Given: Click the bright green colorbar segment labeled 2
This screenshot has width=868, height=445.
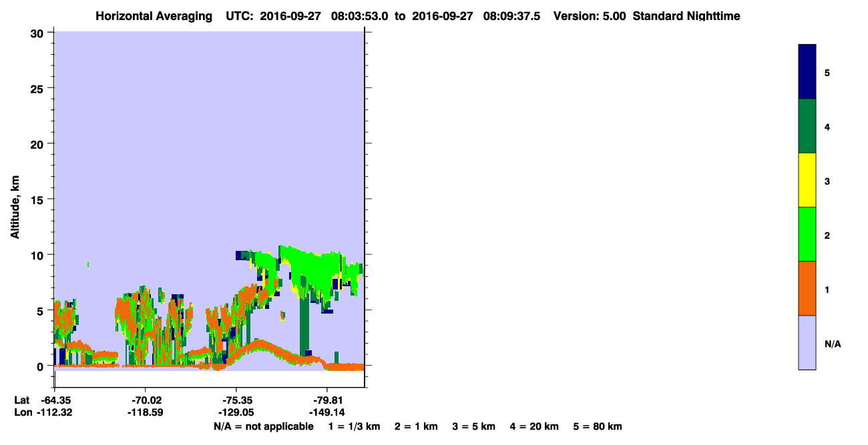Looking at the screenshot, I should click(807, 234).
